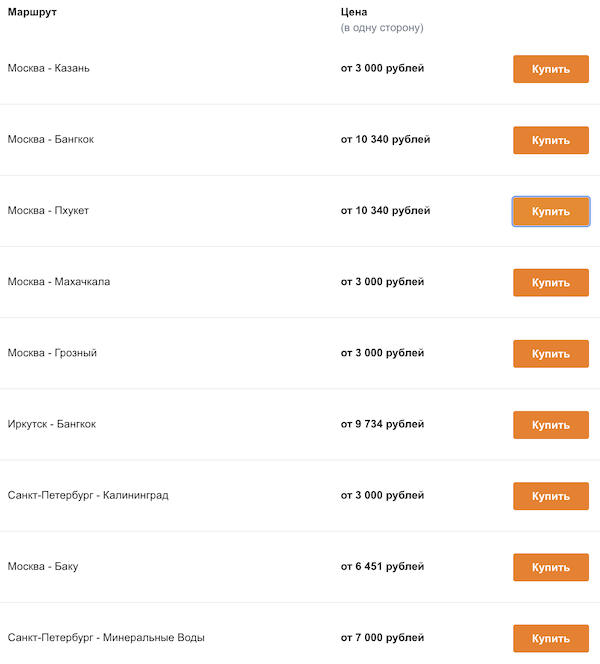The height and width of the screenshot is (664, 600).
Task: Click Купить for Москва - Грозный
Action: (x=550, y=353)
